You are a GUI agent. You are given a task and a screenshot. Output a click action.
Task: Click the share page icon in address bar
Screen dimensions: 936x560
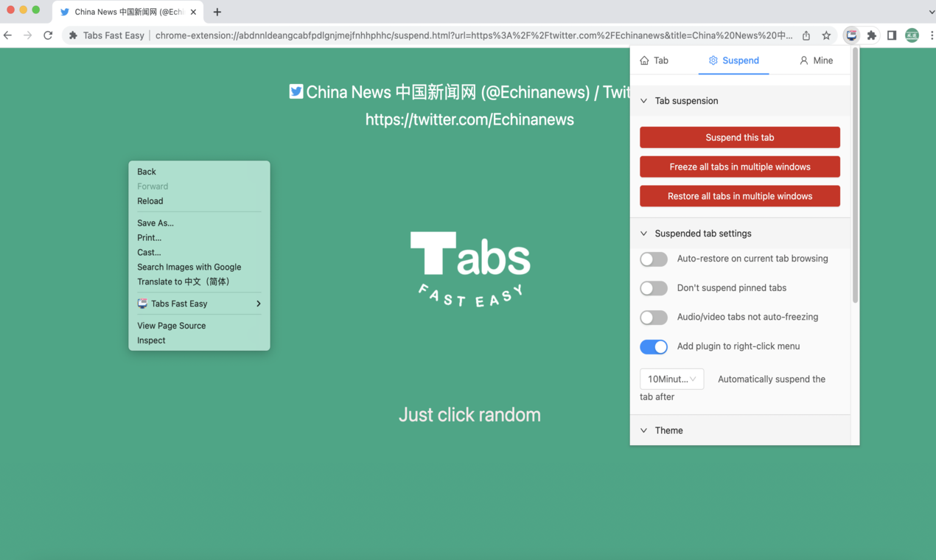806,35
